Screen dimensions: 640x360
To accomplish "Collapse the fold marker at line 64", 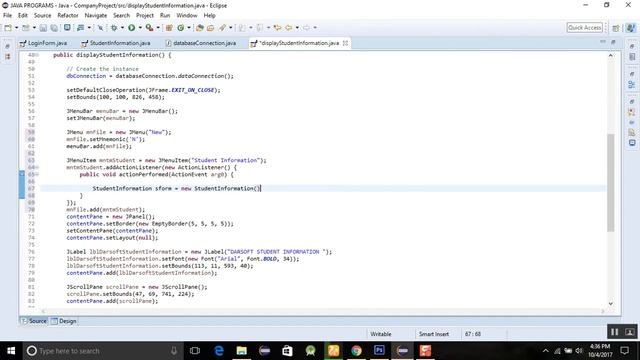I will [x=37, y=167].
